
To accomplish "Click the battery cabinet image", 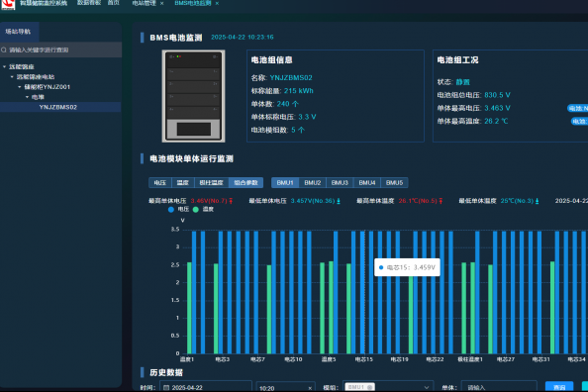I will pyautogui.click(x=193, y=96).
